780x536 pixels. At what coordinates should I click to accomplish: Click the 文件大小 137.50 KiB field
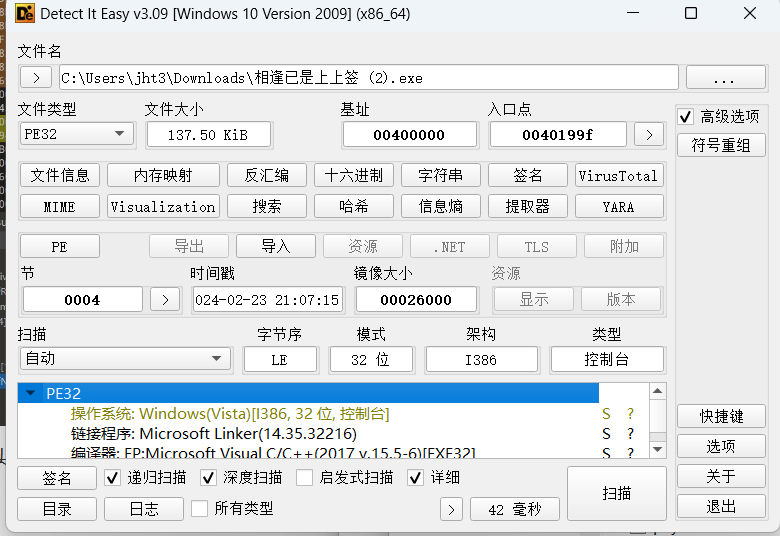[x=208, y=135]
